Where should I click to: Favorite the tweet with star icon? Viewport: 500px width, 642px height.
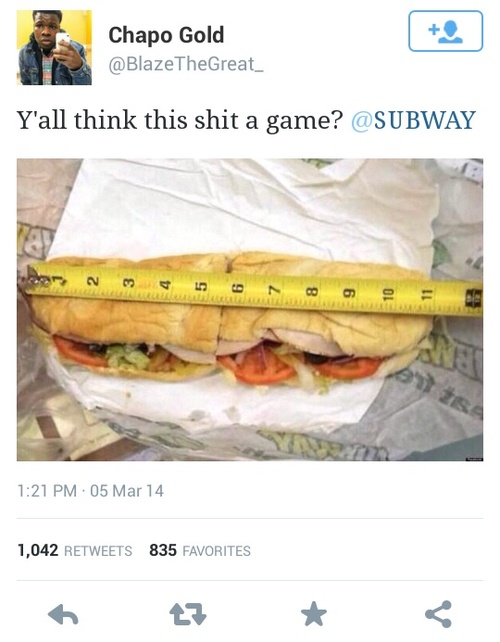tap(314, 614)
